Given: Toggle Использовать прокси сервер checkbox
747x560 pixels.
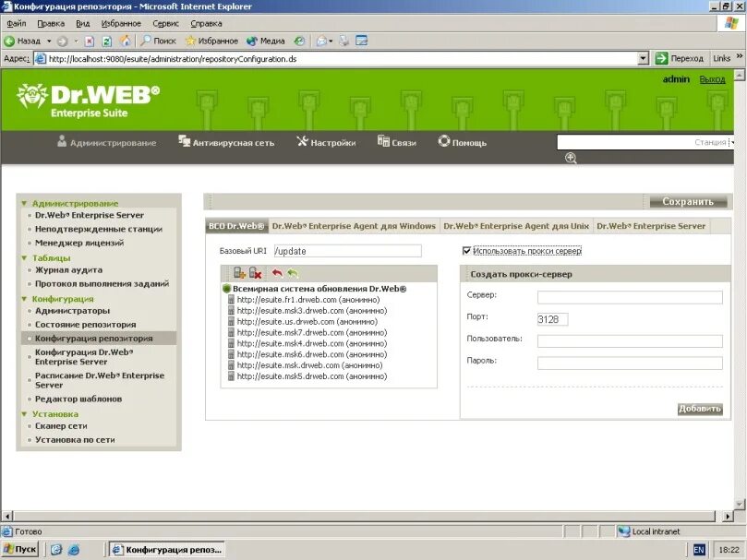Looking at the screenshot, I should (467, 250).
